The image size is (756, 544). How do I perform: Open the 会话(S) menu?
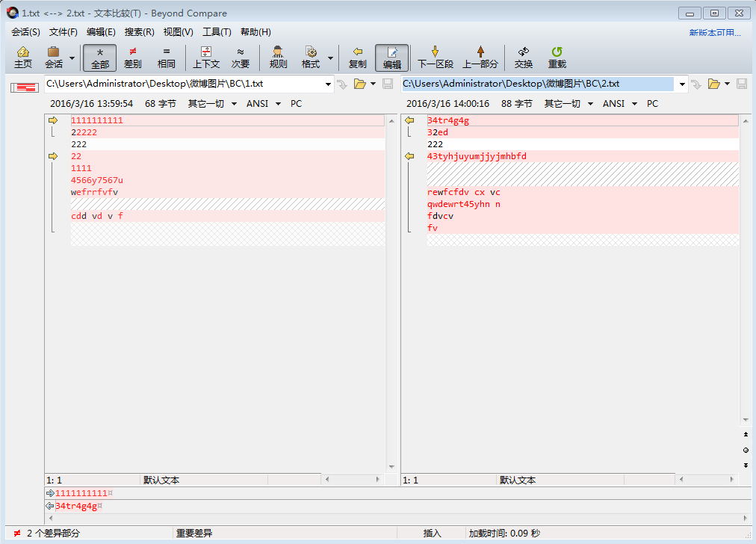coord(25,32)
